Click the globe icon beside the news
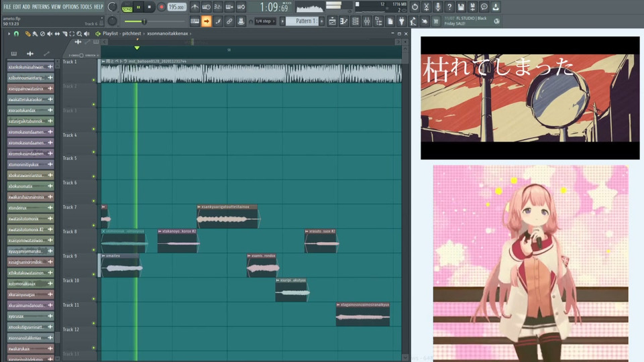Viewport: 644px width, 362px height. click(496, 21)
